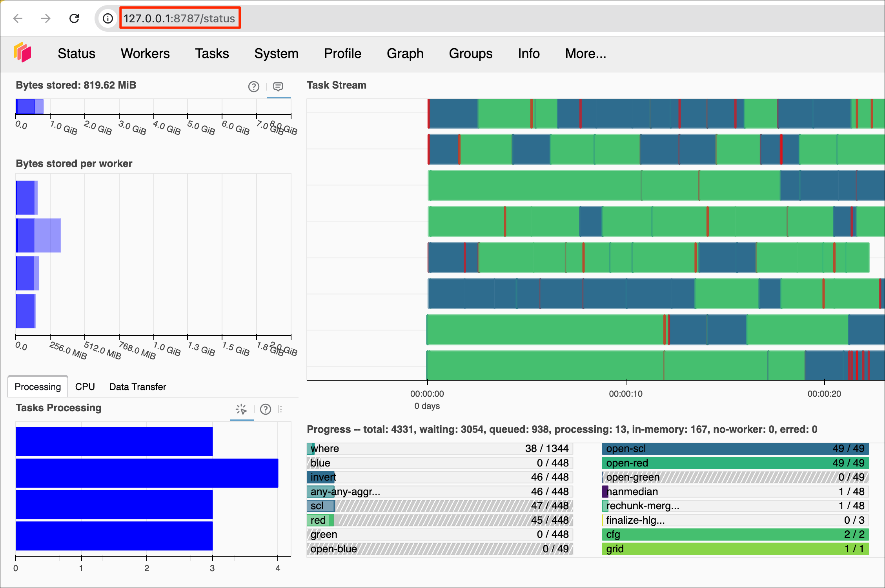Click the open-scl progress bar
This screenshot has height=588, width=885.
[735, 448]
